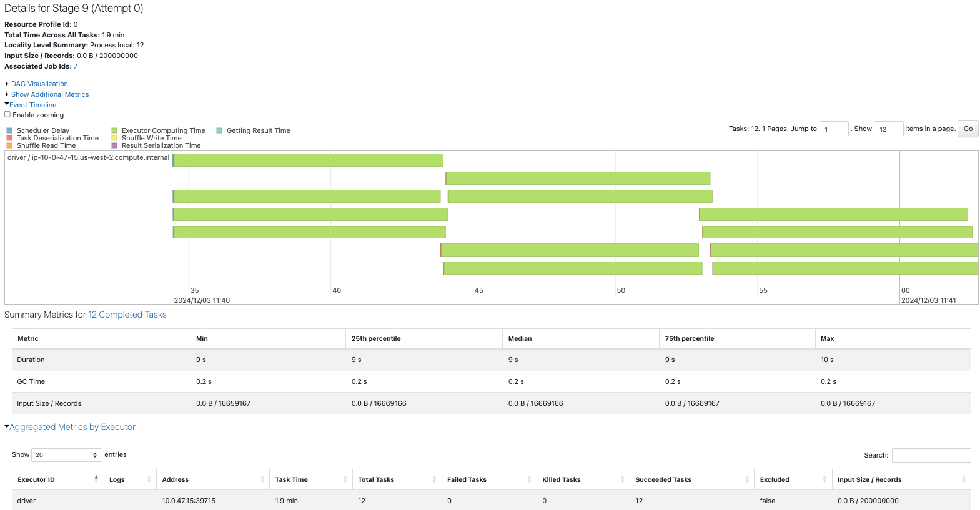Click the Go button

[x=968, y=129]
